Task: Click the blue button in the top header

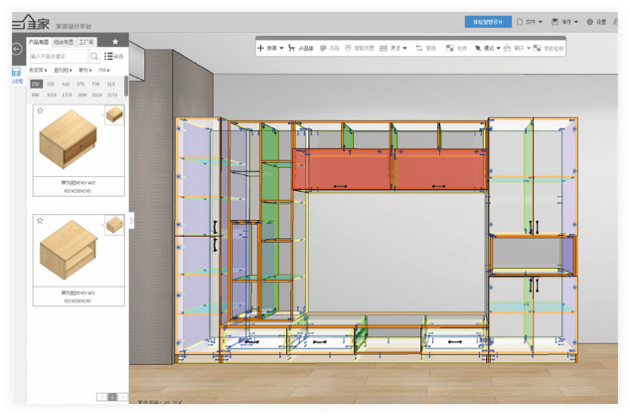Action: 488,21
